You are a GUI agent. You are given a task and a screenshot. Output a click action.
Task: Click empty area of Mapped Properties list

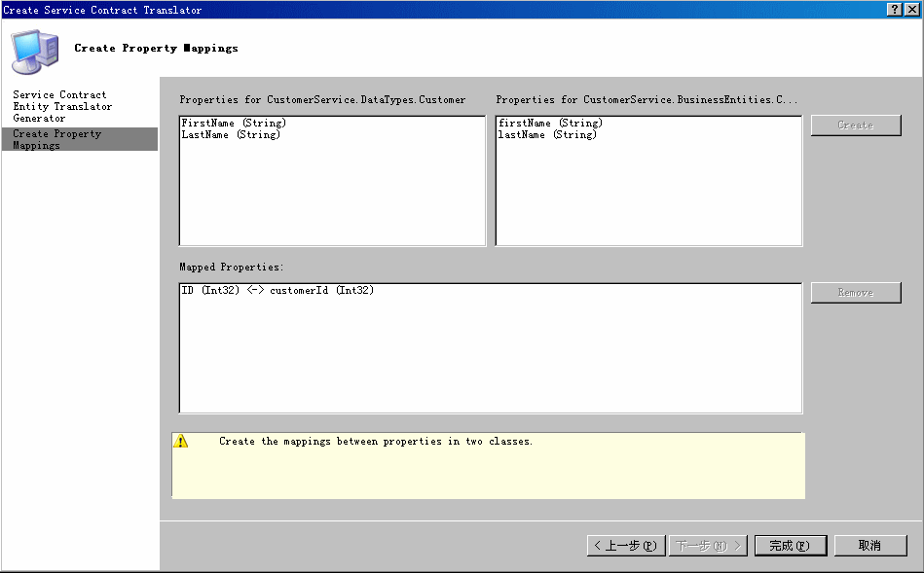pos(490,360)
